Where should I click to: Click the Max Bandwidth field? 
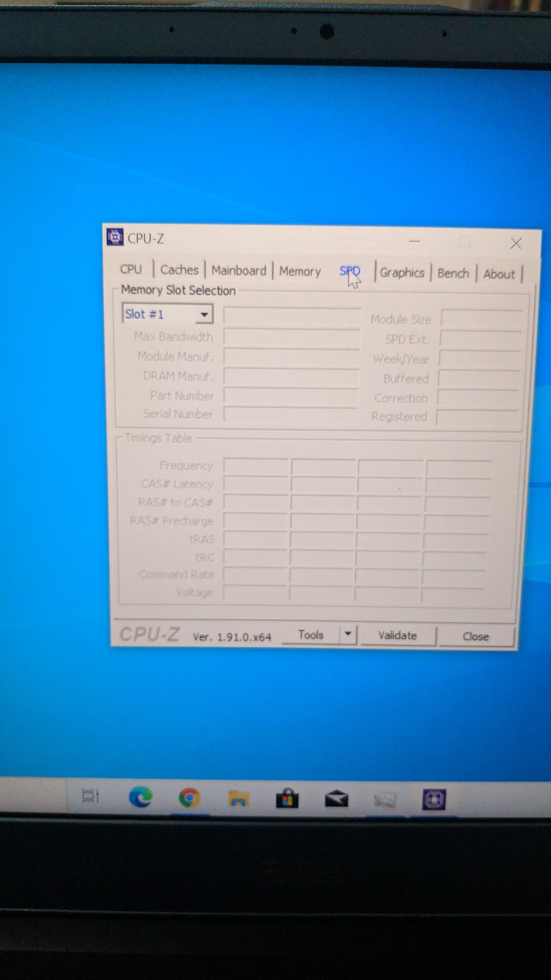(292, 337)
